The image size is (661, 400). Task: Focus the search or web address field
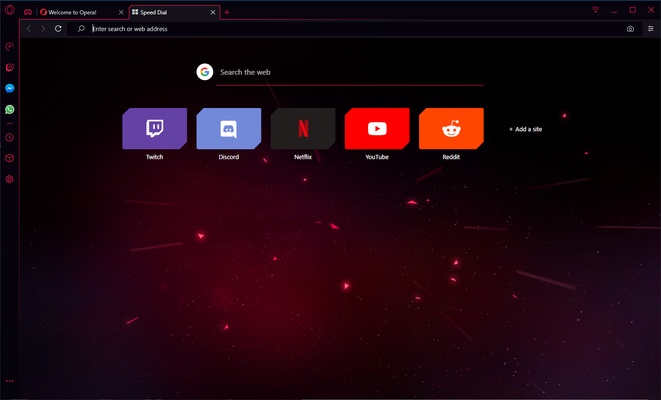tap(356, 29)
